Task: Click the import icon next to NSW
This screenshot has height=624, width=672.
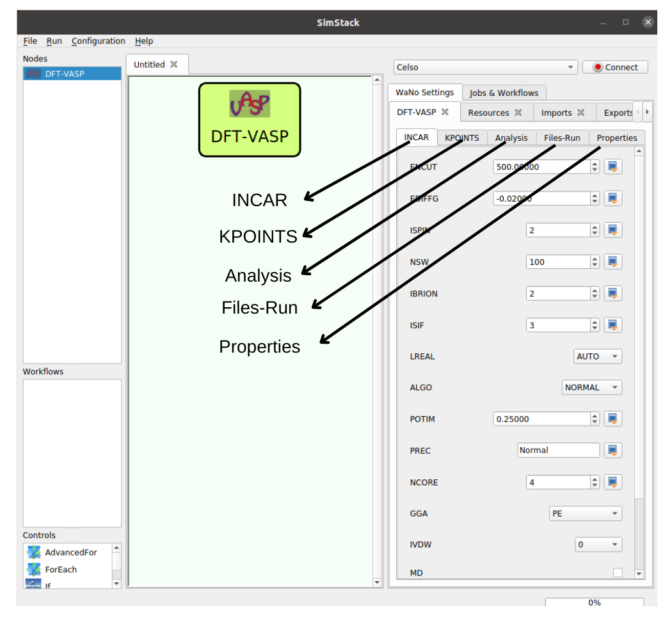Action: pyautogui.click(x=613, y=262)
